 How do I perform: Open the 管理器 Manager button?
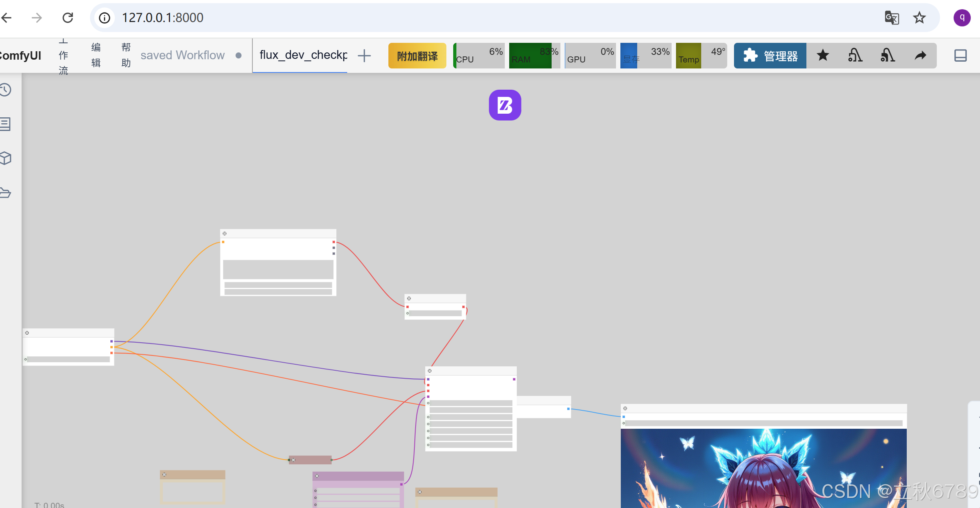pyautogui.click(x=770, y=56)
